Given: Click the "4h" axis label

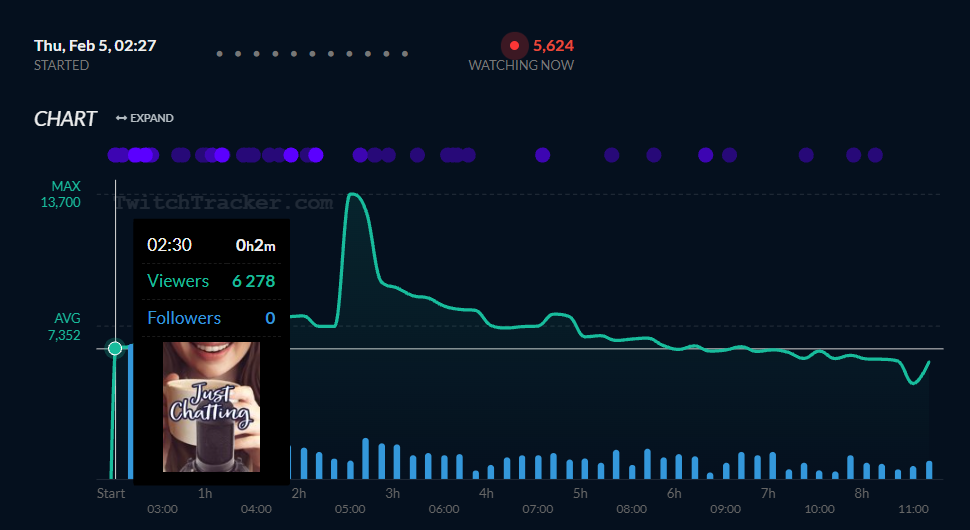Looking at the screenshot, I should [486, 494].
